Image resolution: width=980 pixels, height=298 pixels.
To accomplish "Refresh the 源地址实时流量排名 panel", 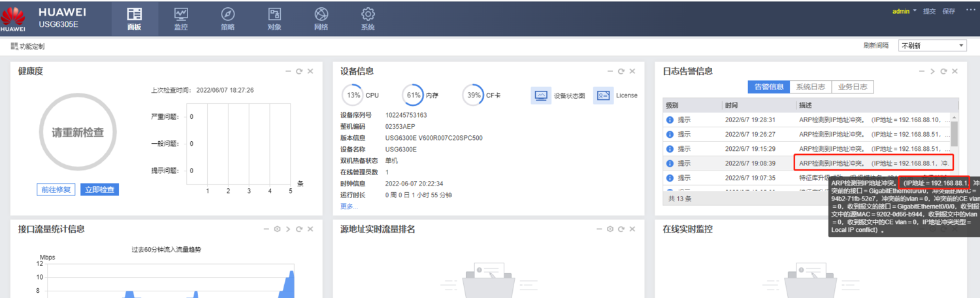I will 621,229.
